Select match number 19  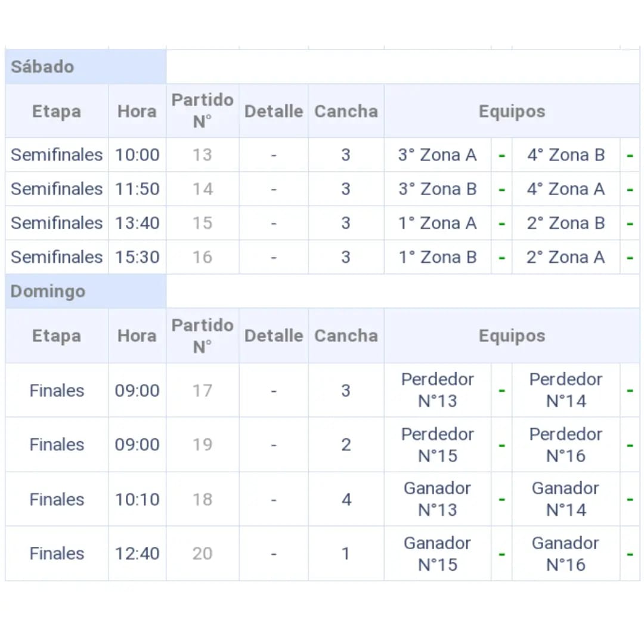[x=202, y=445]
